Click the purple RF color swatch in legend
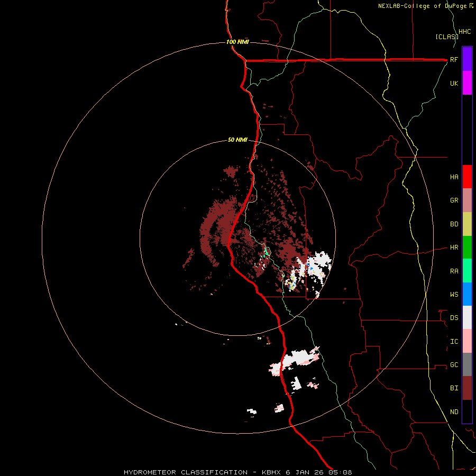The width and height of the screenshot is (476, 476). coord(467,59)
